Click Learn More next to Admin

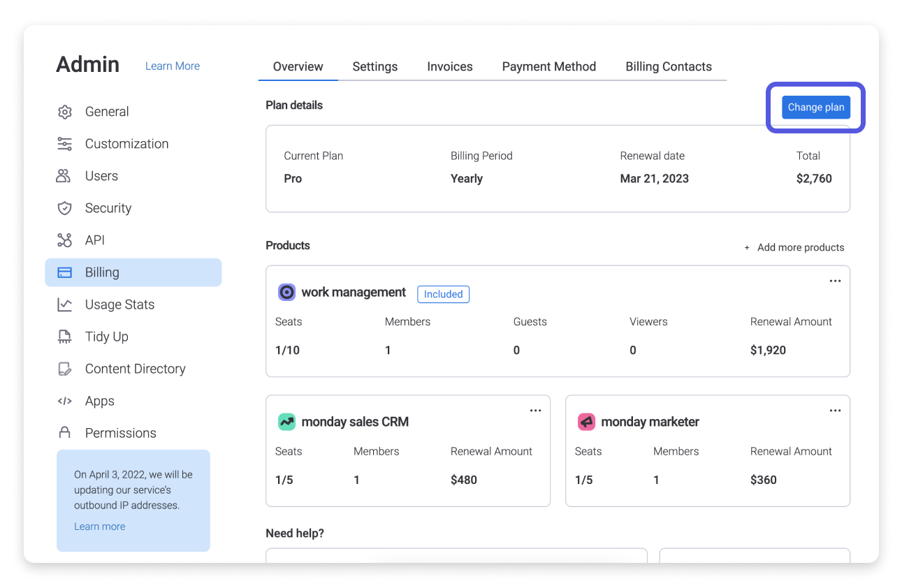tap(173, 66)
